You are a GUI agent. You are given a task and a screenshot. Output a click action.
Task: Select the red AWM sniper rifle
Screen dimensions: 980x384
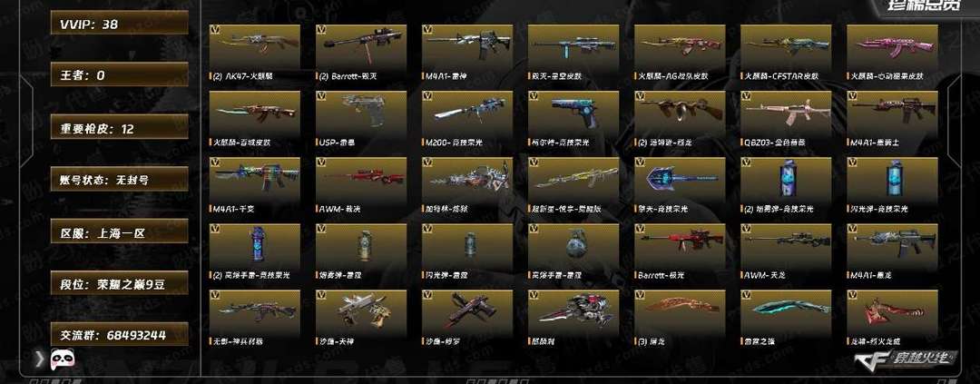coord(361,180)
